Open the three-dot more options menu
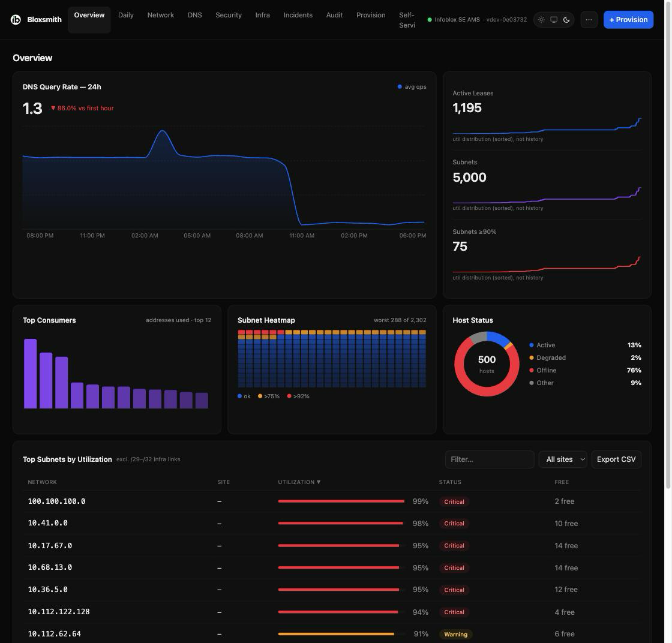The width and height of the screenshot is (672, 643). pyautogui.click(x=589, y=20)
